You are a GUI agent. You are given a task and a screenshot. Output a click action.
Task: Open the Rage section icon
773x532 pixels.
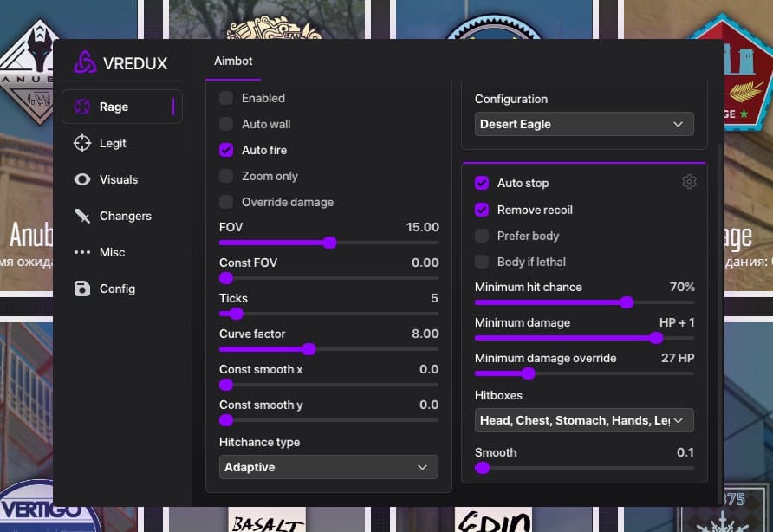(x=82, y=107)
